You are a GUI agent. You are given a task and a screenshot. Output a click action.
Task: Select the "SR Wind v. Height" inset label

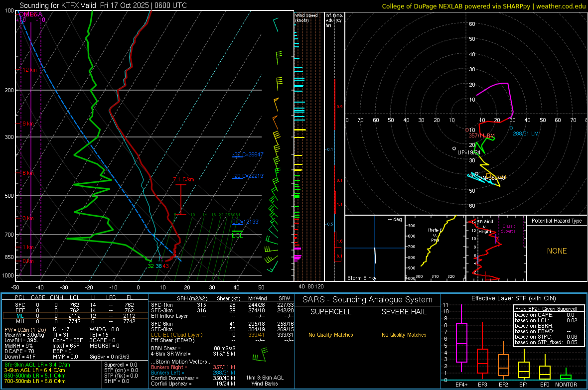[484, 227]
